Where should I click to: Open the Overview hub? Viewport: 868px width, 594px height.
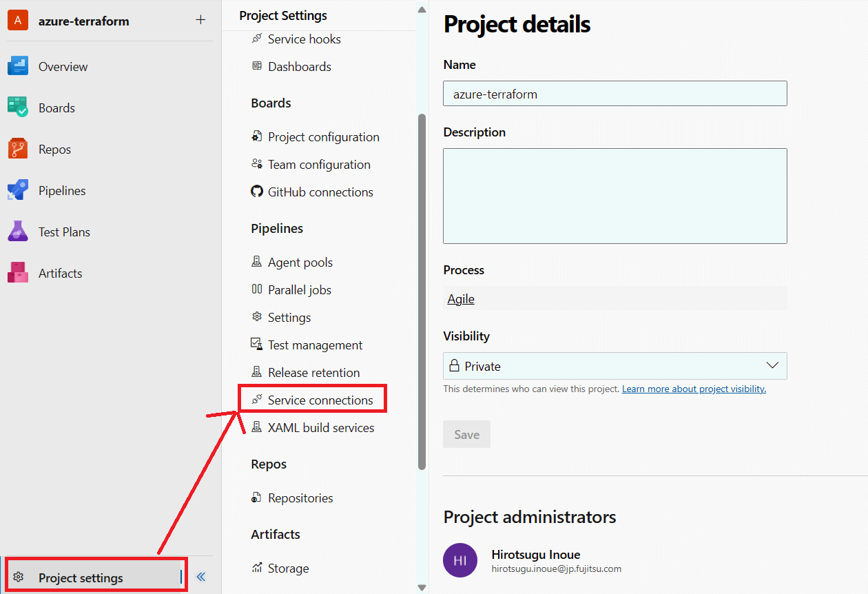coord(19,66)
